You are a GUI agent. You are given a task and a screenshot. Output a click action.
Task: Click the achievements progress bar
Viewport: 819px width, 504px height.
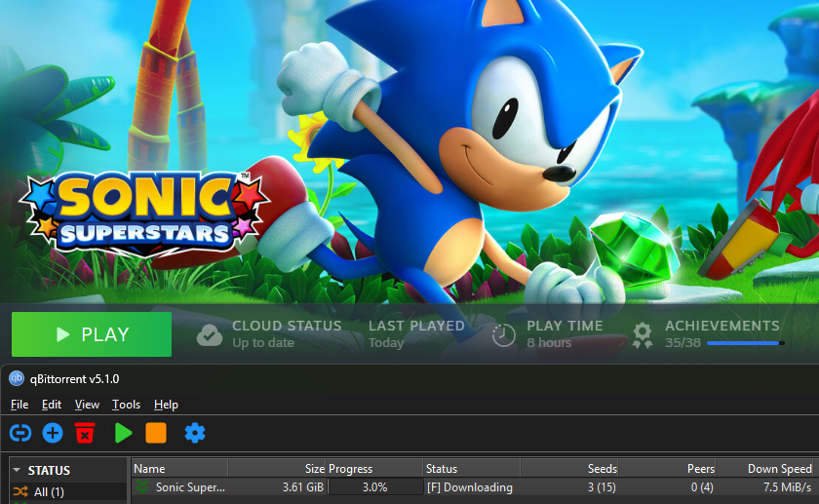(745, 343)
